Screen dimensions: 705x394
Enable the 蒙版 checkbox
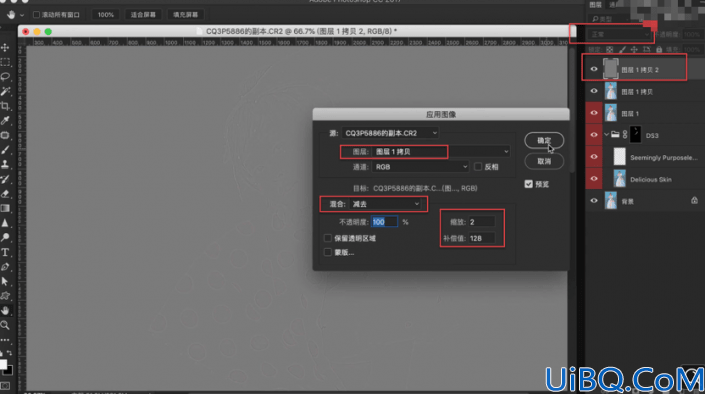click(328, 252)
